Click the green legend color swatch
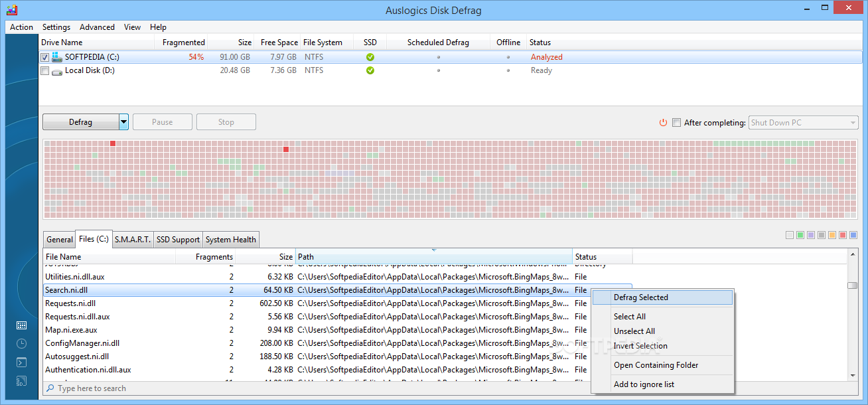Screen dimensions: 868x405 (x=800, y=235)
